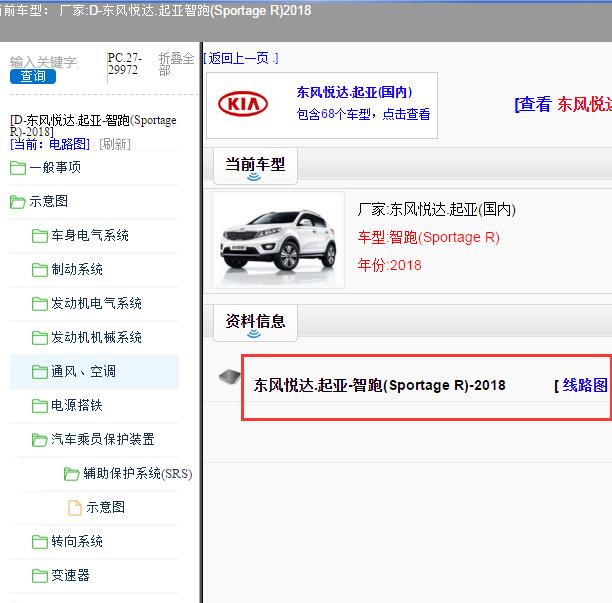The image size is (612, 603).
Task: Open the 转向系统 tree item
Action: click(77, 541)
